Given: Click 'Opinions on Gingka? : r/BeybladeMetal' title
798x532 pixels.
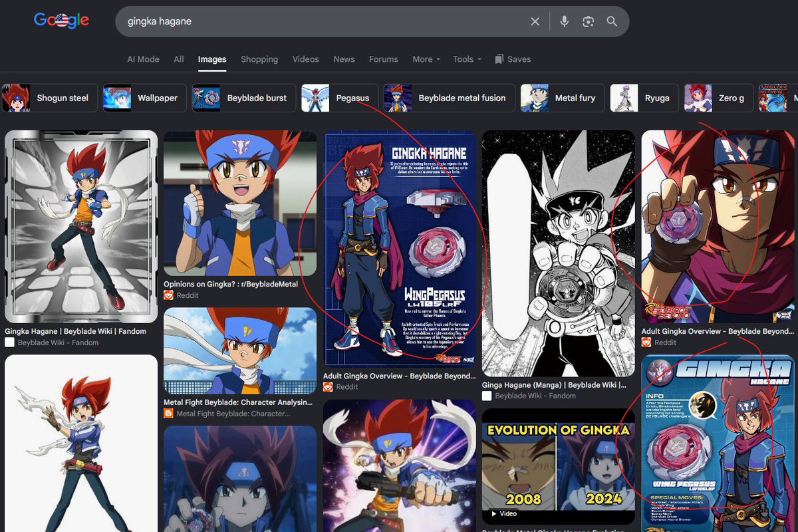Looking at the screenshot, I should click(x=231, y=284).
